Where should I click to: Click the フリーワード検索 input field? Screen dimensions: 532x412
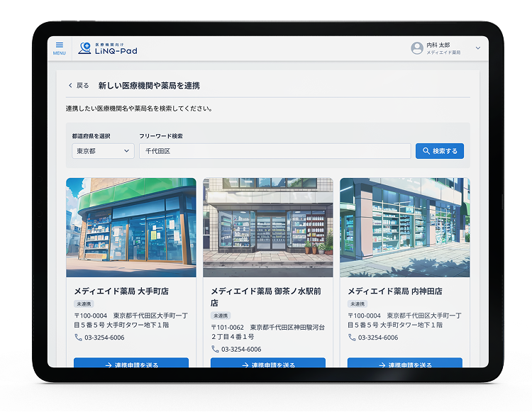275,151
